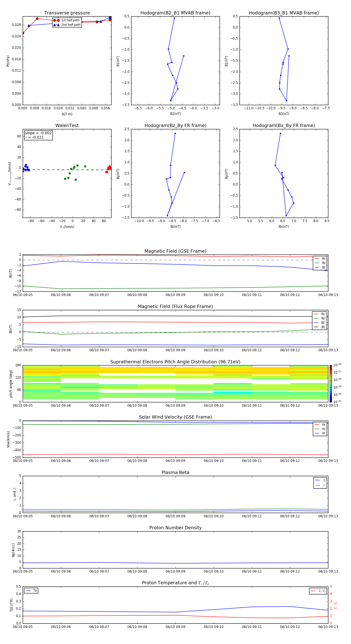Click the 'By' legend entry in the GSE magnetic field plot
351x644 pixels.
[320, 263]
